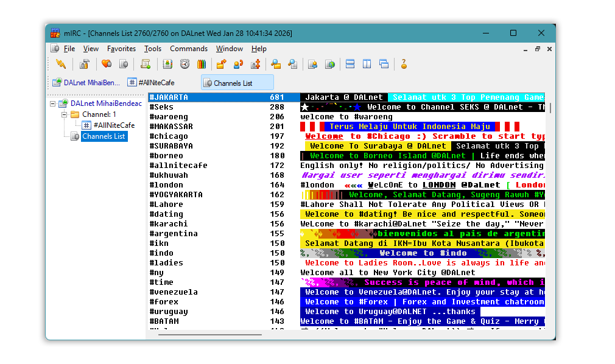
Task: Open the Notify List icon
Action: 312,64
